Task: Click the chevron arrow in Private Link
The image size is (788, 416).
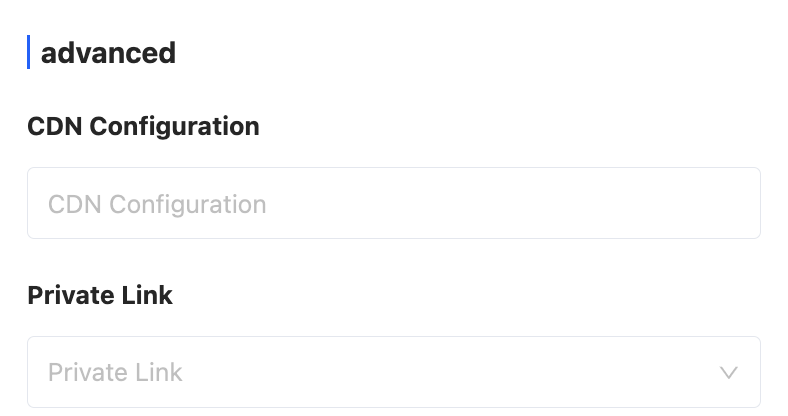Action: coord(729,373)
